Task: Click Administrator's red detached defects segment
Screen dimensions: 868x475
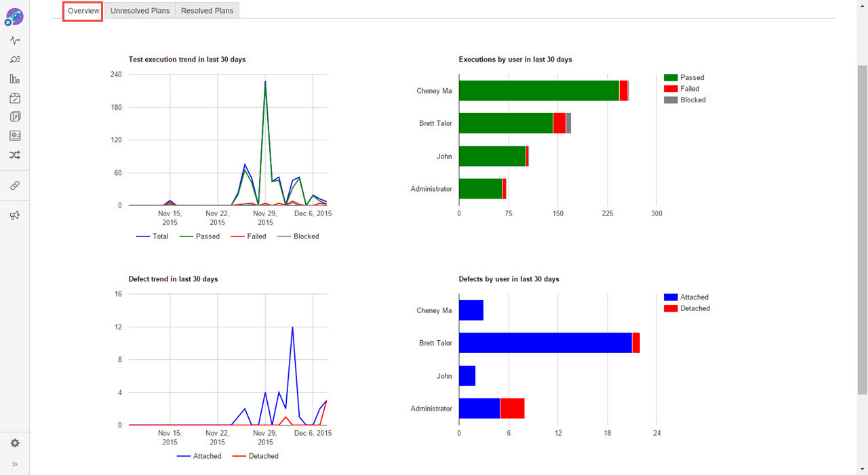Action: point(513,409)
